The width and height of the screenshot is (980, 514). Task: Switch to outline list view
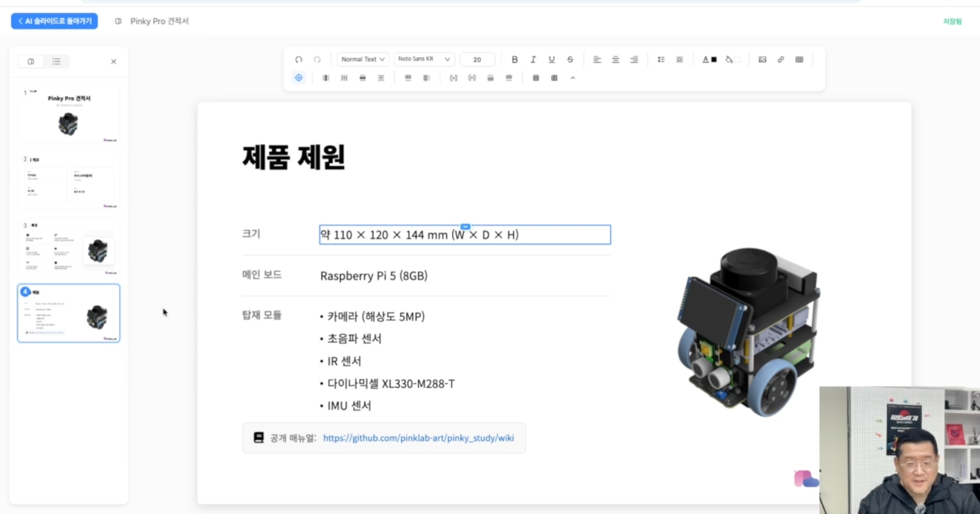click(x=56, y=61)
